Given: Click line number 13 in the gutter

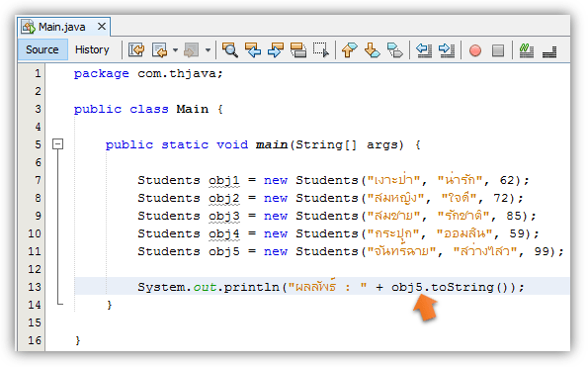Looking at the screenshot, I should [x=35, y=287].
